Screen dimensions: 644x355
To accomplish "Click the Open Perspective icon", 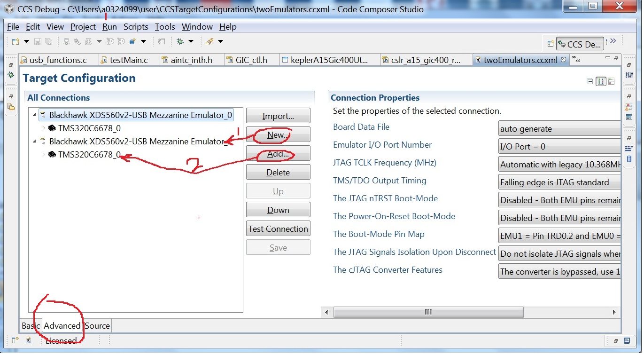I will point(551,44).
